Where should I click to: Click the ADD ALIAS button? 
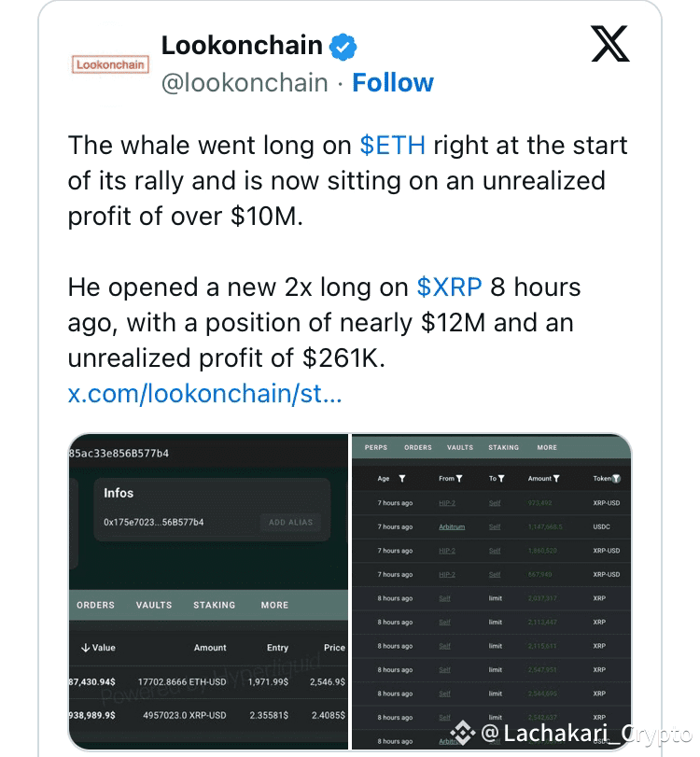point(290,523)
